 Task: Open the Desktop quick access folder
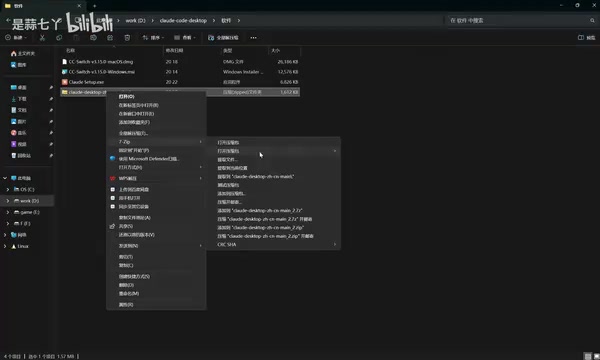coord(19,88)
